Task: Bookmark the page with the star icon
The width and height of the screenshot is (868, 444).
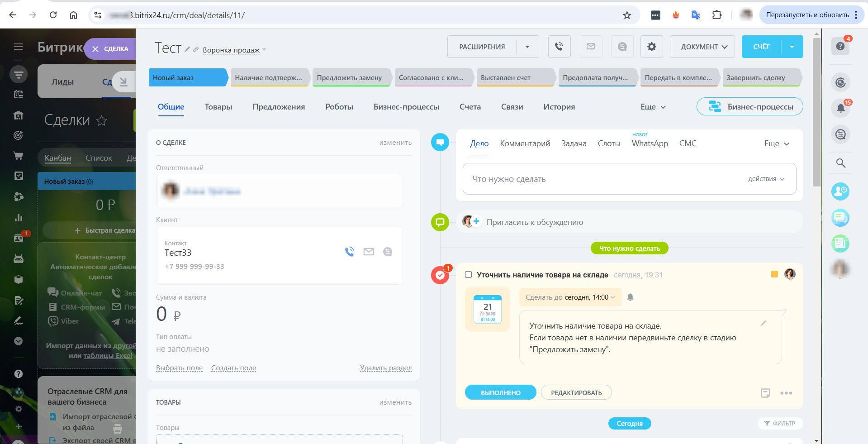Action: 626,15
